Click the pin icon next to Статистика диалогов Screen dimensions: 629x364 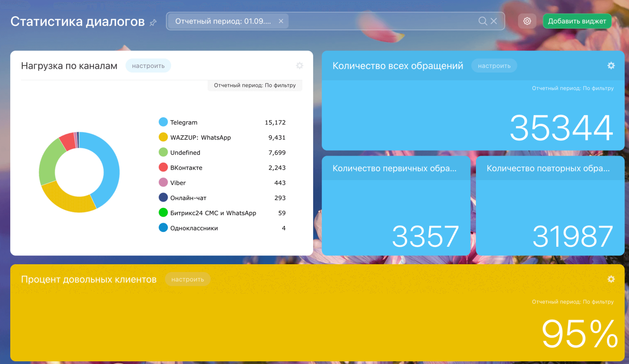tap(153, 23)
